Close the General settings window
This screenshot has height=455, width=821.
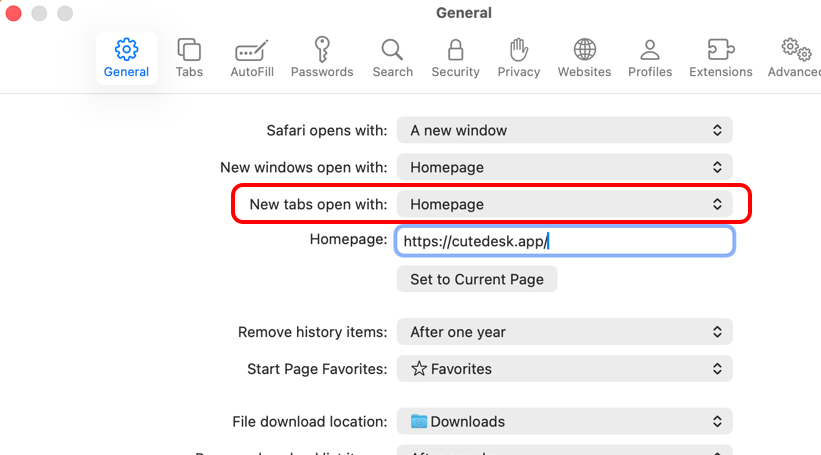[14, 13]
